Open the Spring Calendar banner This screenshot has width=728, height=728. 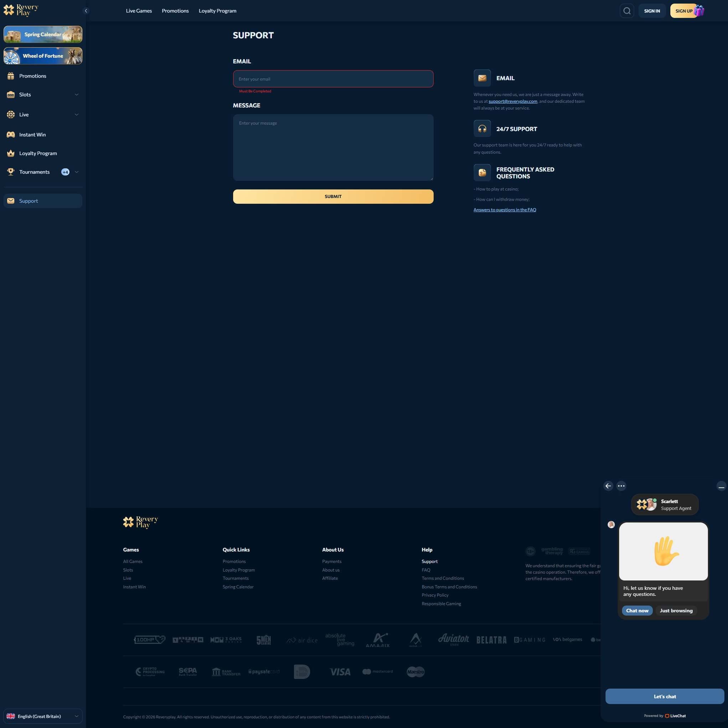coord(42,34)
